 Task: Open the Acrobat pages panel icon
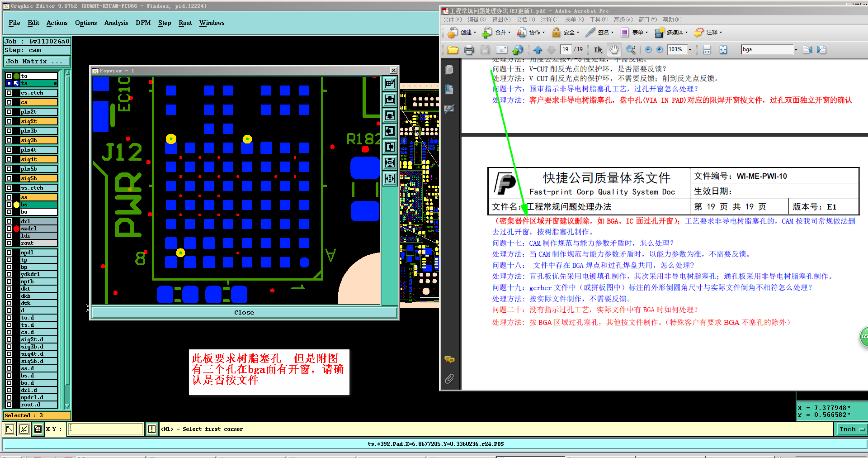pyautogui.click(x=449, y=70)
